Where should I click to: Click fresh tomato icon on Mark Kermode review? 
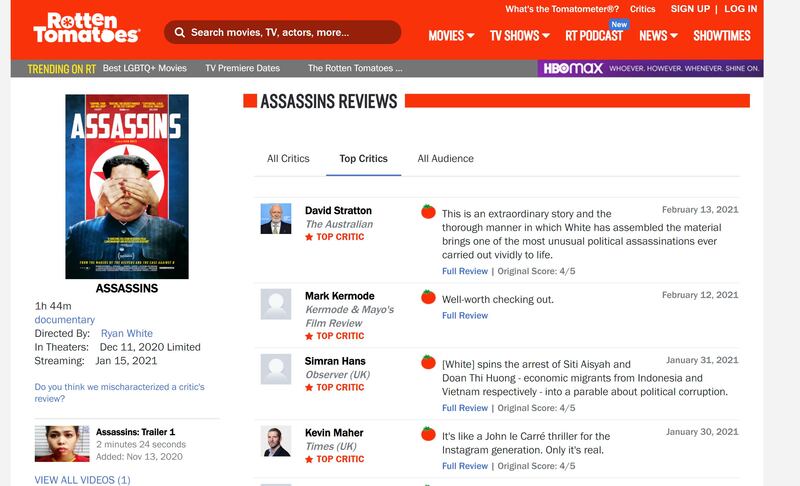(428, 296)
